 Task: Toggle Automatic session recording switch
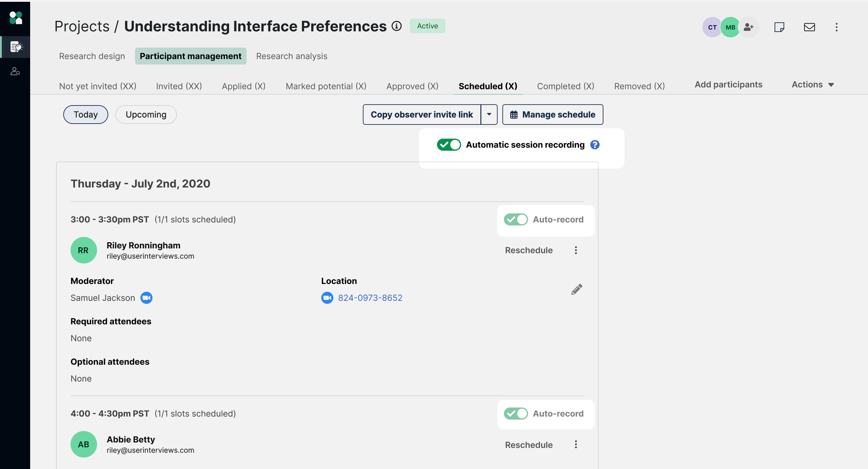(x=448, y=145)
